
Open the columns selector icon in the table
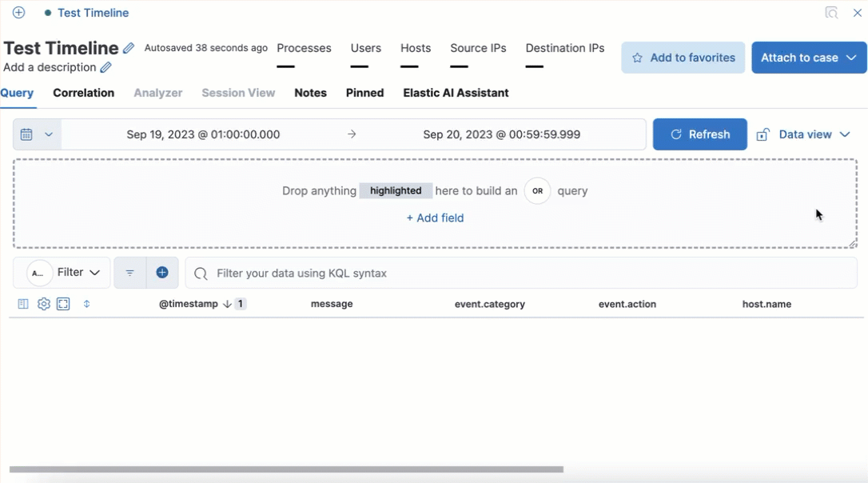(23, 304)
